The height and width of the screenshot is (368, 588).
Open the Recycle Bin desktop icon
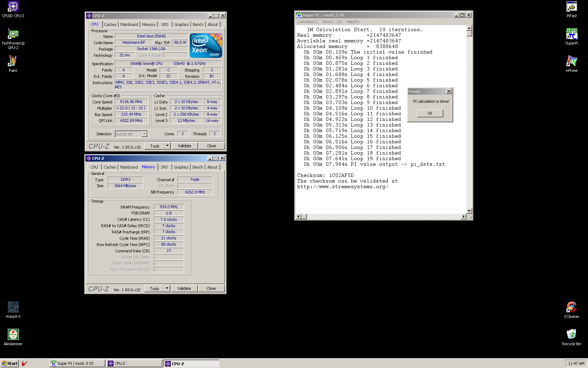(x=572, y=337)
